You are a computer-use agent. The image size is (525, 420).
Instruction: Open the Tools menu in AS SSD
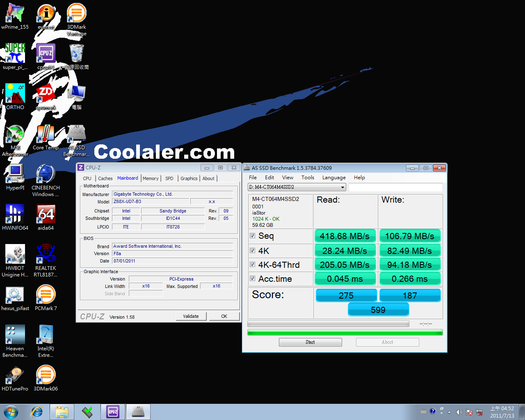pos(308,178)
